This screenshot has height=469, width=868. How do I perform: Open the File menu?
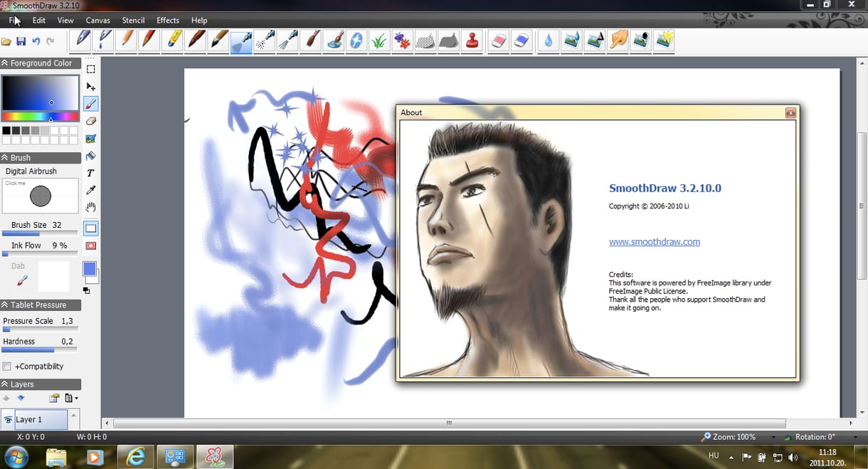click(15, 21)
